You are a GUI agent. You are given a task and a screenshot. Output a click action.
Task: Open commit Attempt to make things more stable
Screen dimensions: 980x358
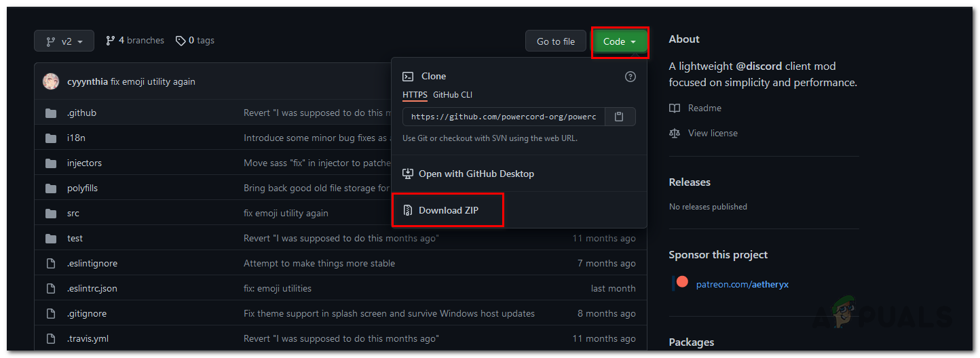[x=319, y=263]
